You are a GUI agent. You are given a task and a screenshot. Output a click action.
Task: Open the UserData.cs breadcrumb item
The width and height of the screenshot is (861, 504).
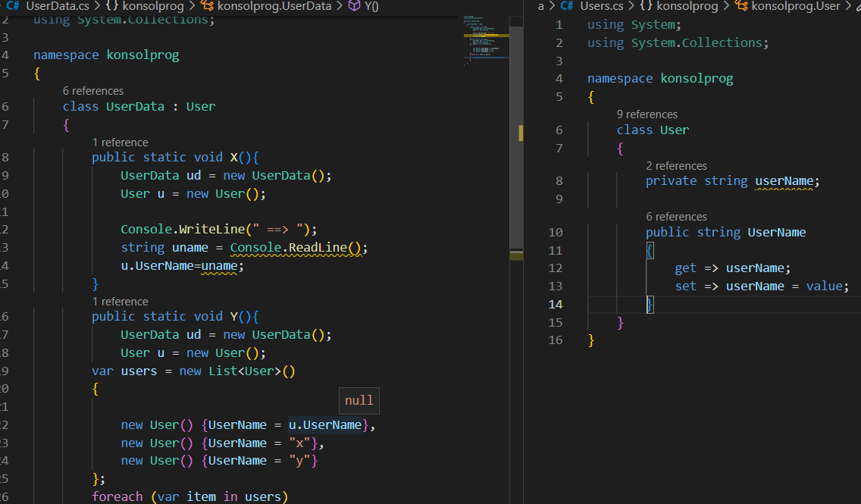coord(57,6)
